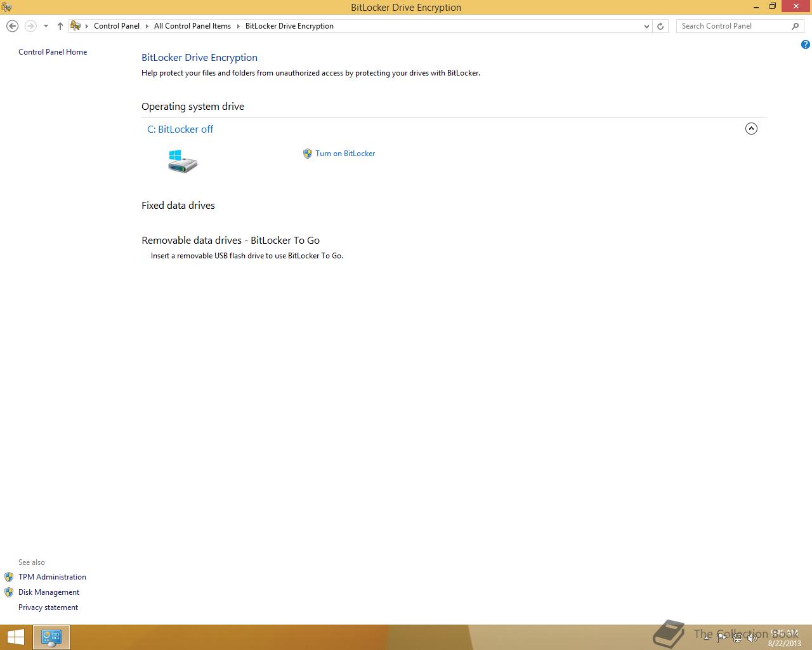Click the shield icon next to TPM Administration
Screen dimensions: 812x650
click(9, 577)
